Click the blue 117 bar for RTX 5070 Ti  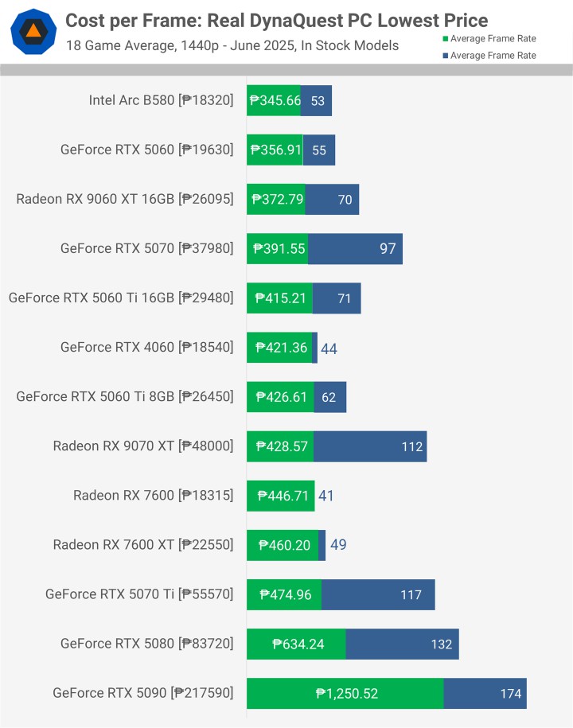(x=378, y=594)
